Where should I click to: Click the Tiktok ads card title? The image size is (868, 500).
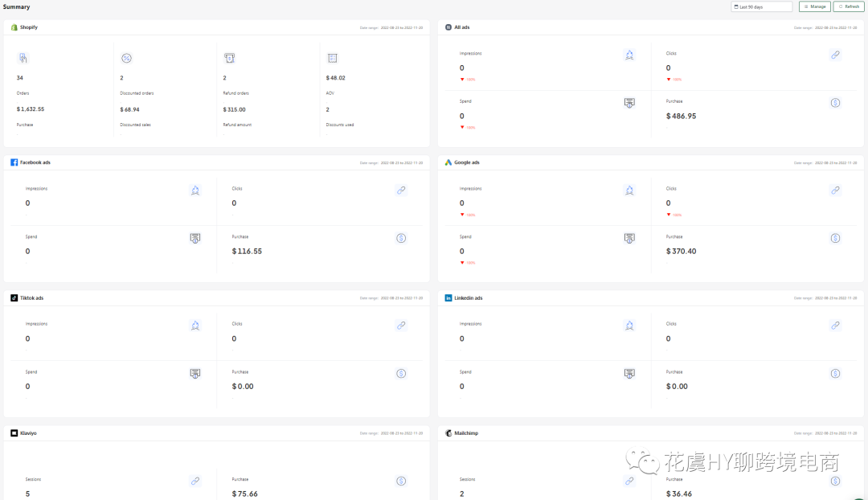[x=31, y=298]
